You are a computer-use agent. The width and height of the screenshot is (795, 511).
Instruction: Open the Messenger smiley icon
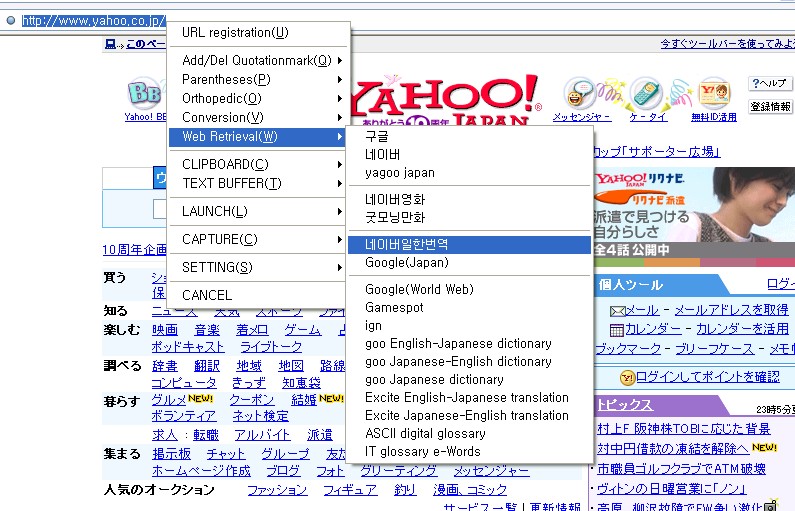coord(581,94)
